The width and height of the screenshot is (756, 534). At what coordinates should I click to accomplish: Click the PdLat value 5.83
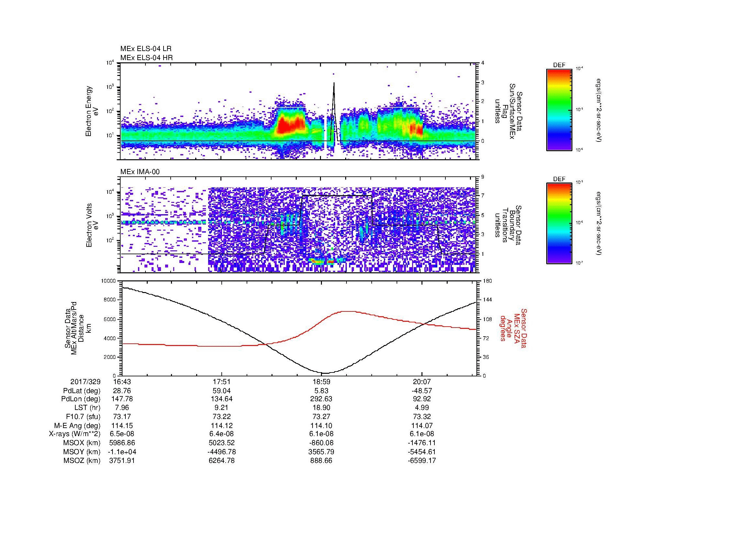pyautogui.click(x=321, y=391)
